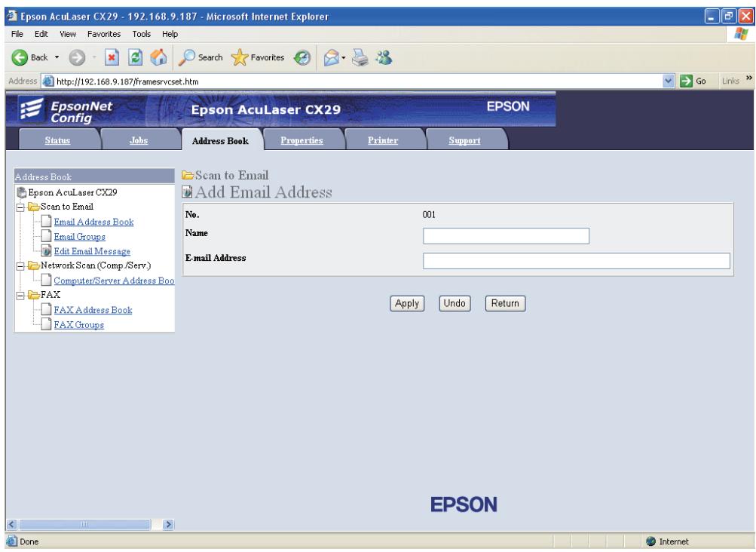Click the sidebar horizontal scrollbar thumb

[x=84, y=525]
